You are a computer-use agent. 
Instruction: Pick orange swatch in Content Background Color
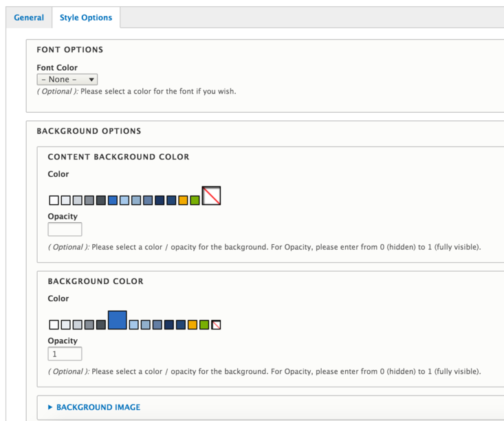click(183, 200)
